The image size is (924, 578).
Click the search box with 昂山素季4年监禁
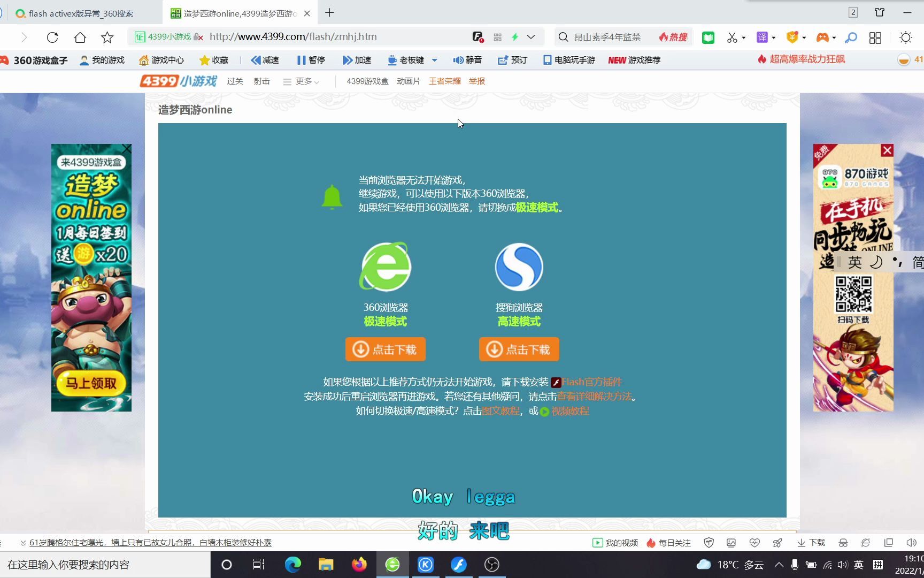pyautogui.click(x=607, y=37)
